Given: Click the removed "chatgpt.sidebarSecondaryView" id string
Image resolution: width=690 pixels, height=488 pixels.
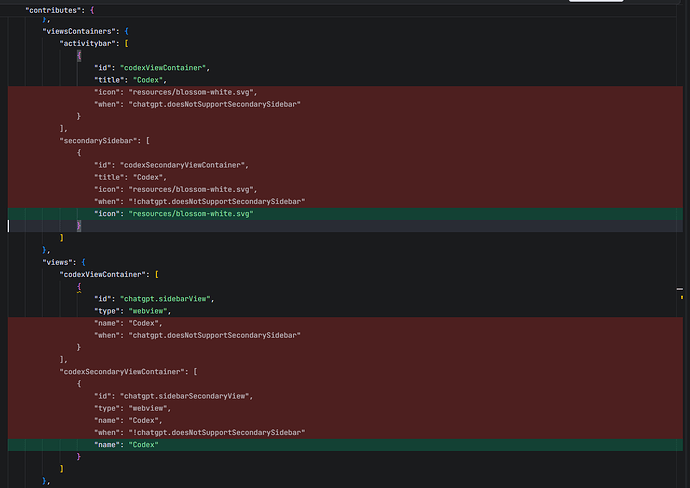Looking at the screenshot, I should (x=184, y=396).
